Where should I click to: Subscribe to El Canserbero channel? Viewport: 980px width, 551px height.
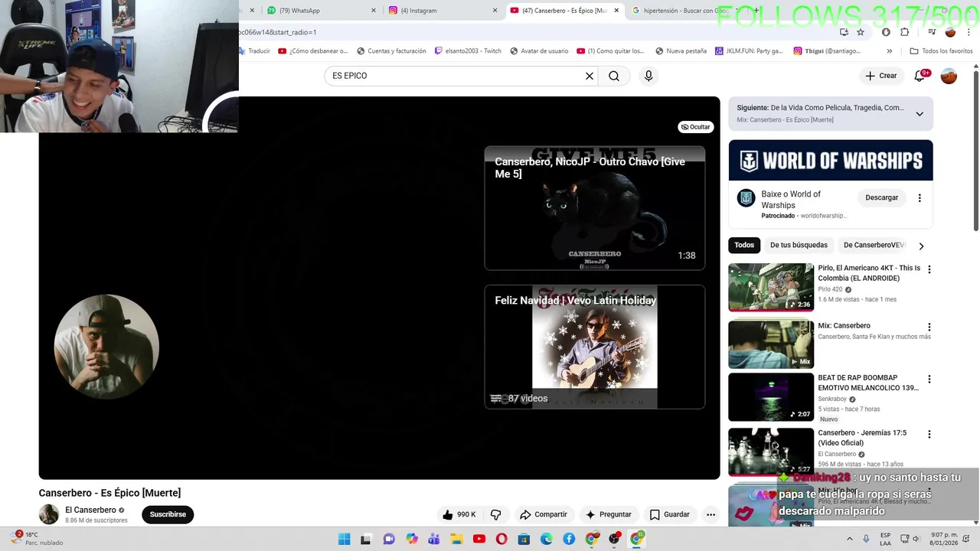pyautogui.click(x=168, y=514)
